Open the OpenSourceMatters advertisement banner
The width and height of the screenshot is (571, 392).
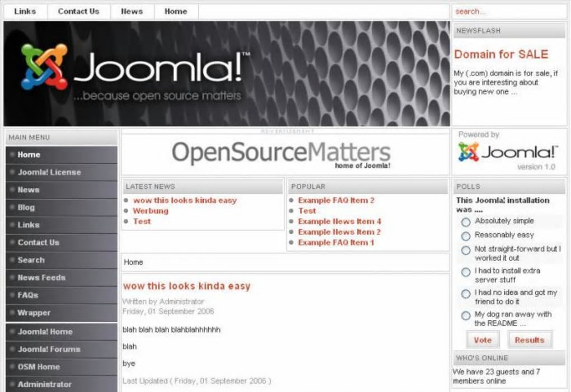pos(281,154)
